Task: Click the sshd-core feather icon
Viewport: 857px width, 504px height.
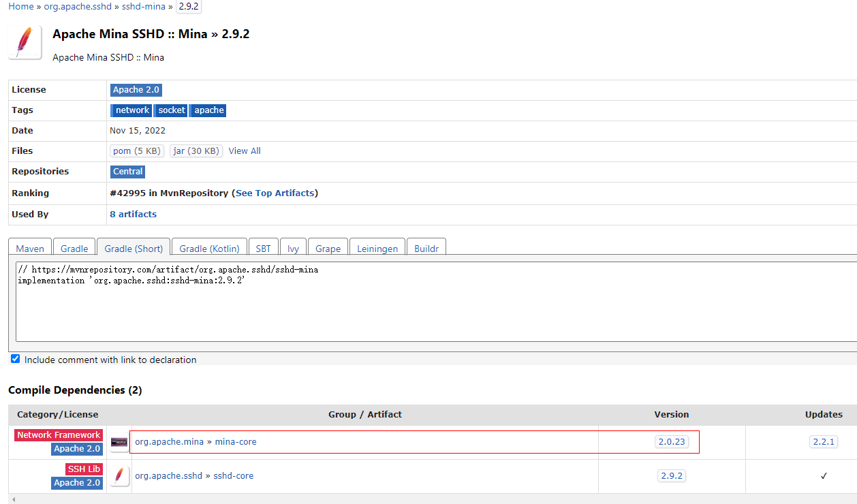Action: coord(119,476)
